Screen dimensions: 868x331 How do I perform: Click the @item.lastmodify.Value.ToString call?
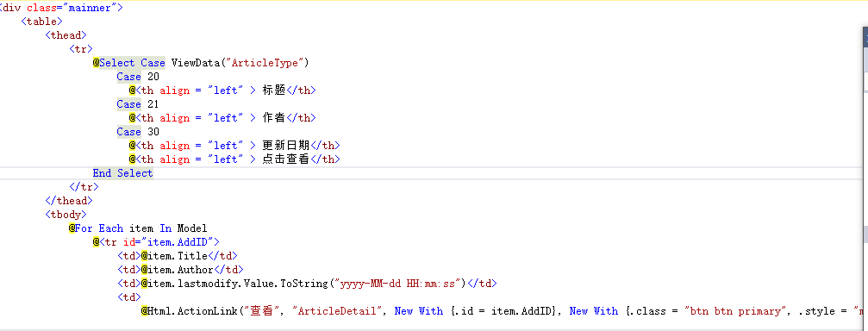234,284
